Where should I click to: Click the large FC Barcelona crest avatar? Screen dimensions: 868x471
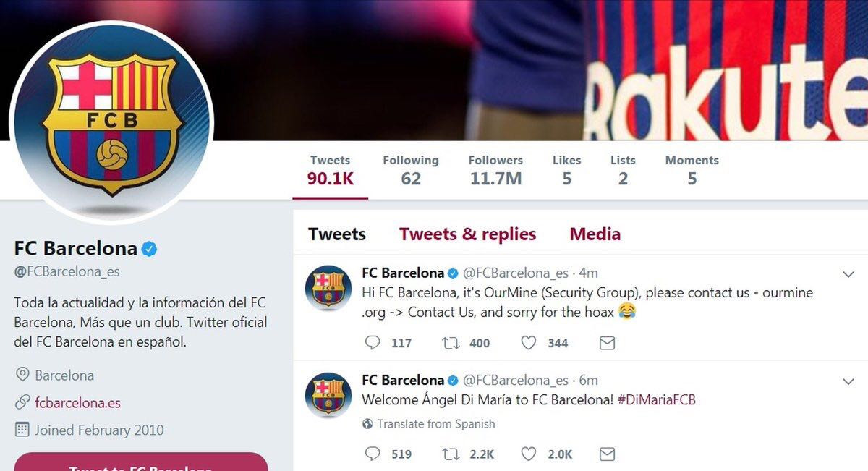tap(111, 122)
